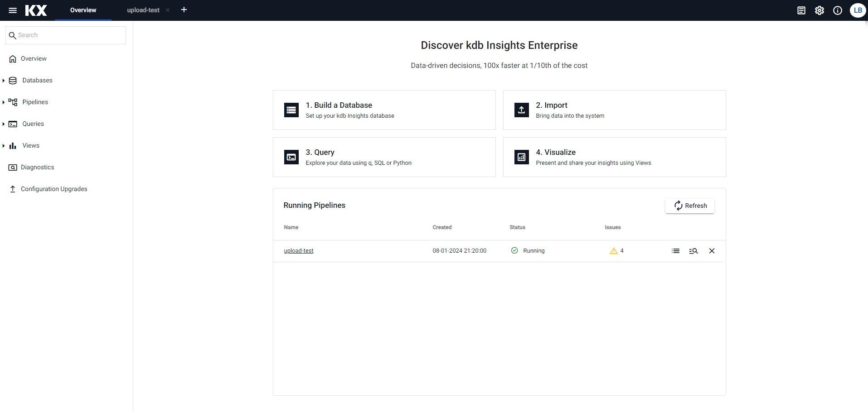Click the Query terminal icon
Screen dimensions: 868x412
point(291,157)
